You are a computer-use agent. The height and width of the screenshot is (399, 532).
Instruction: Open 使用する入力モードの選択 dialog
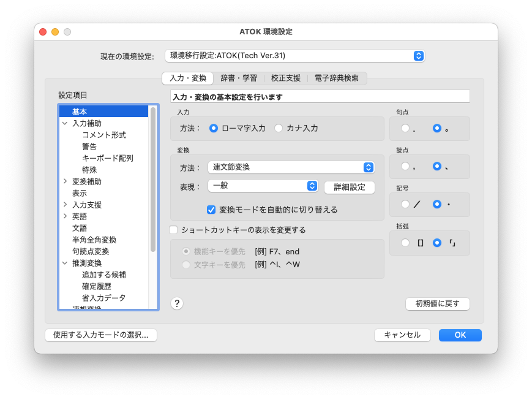tap(100, 335)
